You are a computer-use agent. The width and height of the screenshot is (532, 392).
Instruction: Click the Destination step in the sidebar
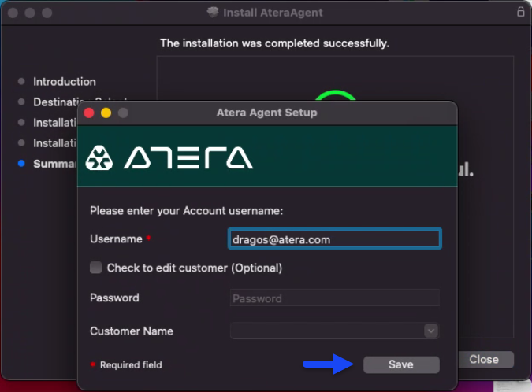tap(55, 102)
